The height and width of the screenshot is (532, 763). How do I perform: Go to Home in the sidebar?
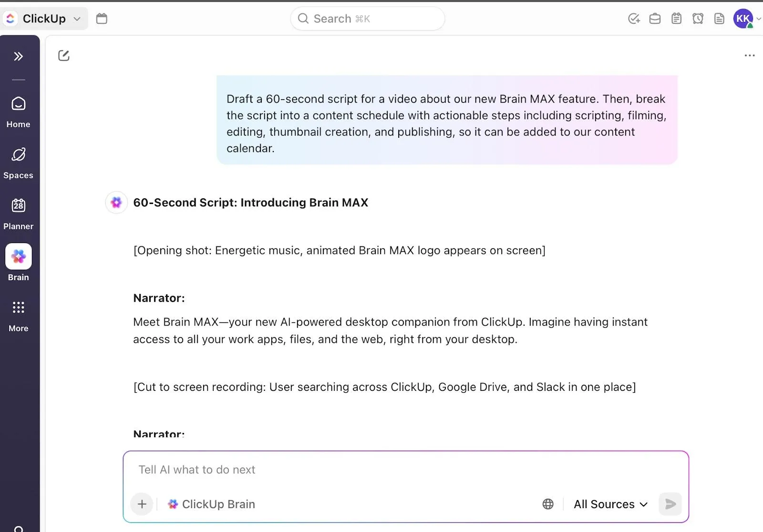[18, 113]
